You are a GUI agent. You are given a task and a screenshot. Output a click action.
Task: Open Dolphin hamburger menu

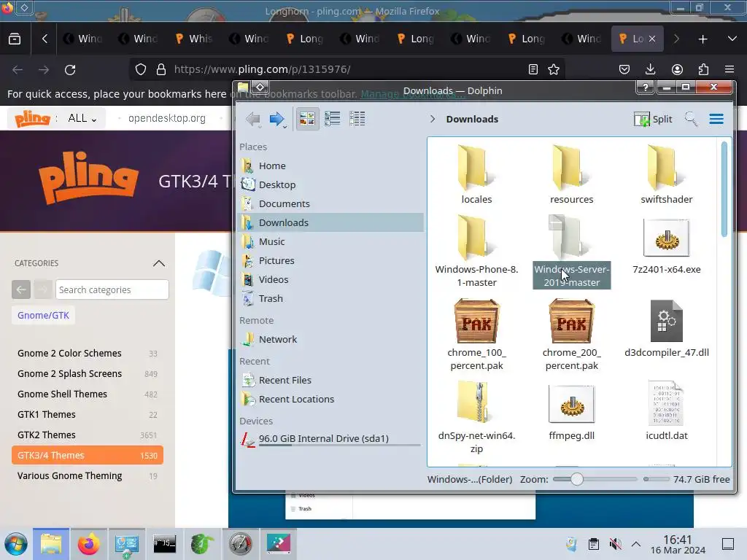tap(716, 119)
